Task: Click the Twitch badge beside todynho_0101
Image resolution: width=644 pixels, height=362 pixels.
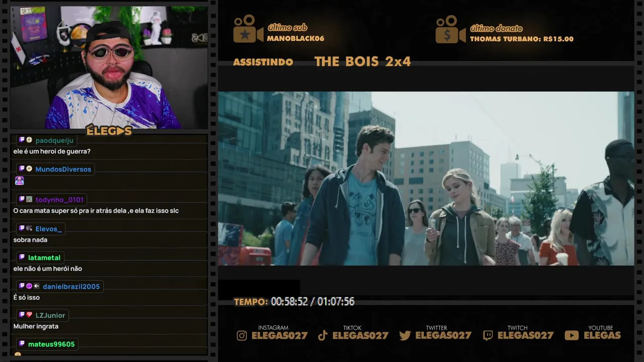Action: pos(22,199)
